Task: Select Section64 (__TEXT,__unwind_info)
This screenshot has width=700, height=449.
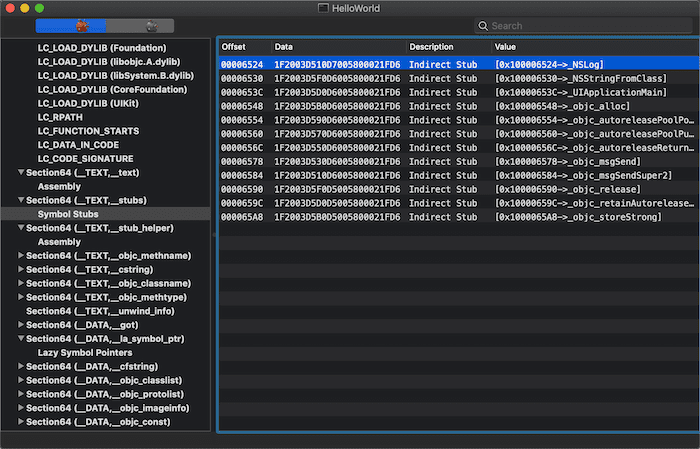Action: coord(100,311)
